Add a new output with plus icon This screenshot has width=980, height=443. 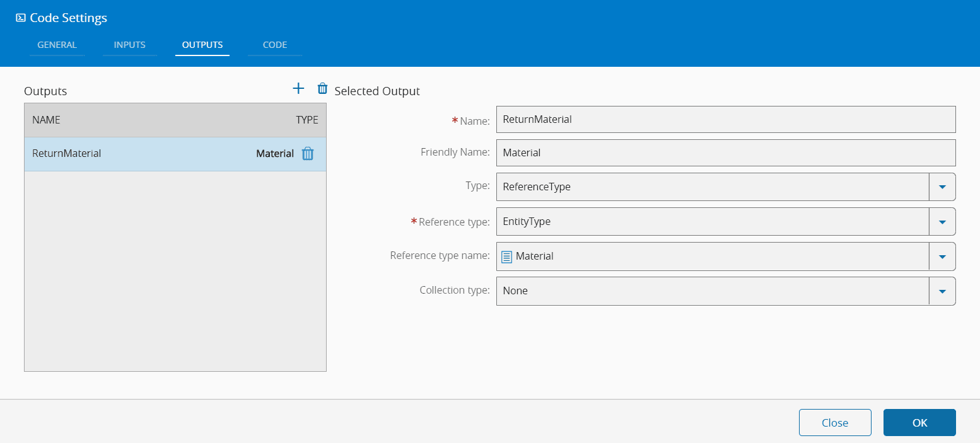tap(298, 89)
